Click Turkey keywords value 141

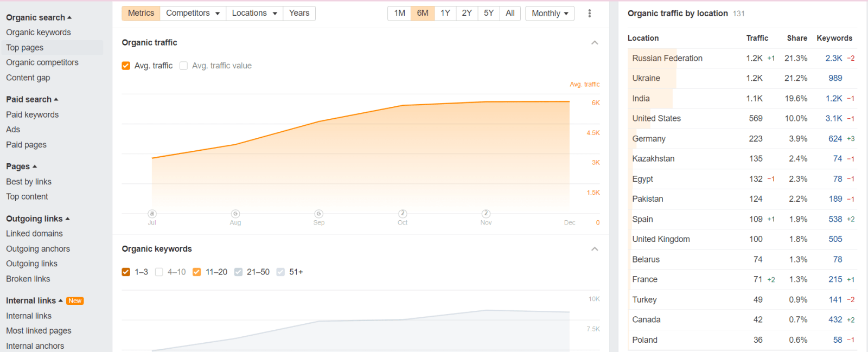pyautogui.click(x=835, y=300)
